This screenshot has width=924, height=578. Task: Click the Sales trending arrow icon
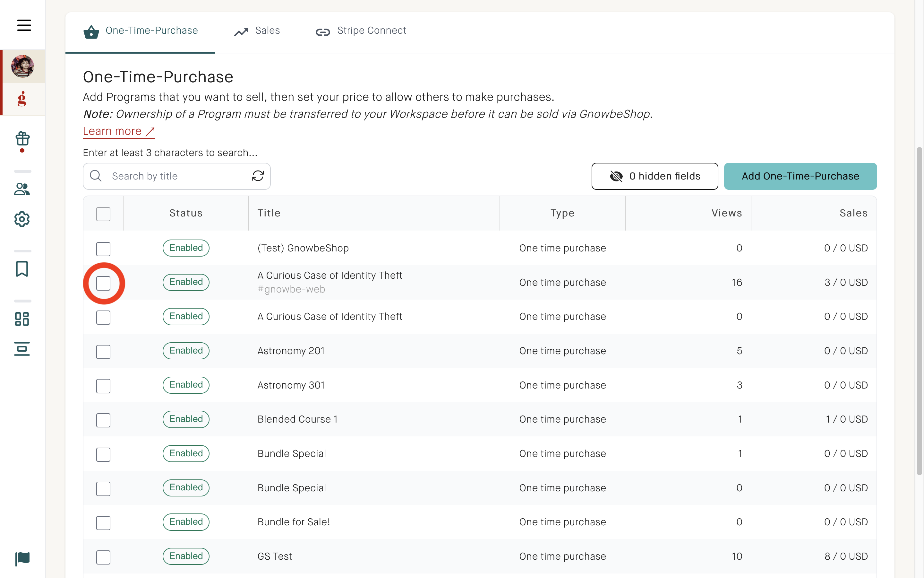point(241,32)
